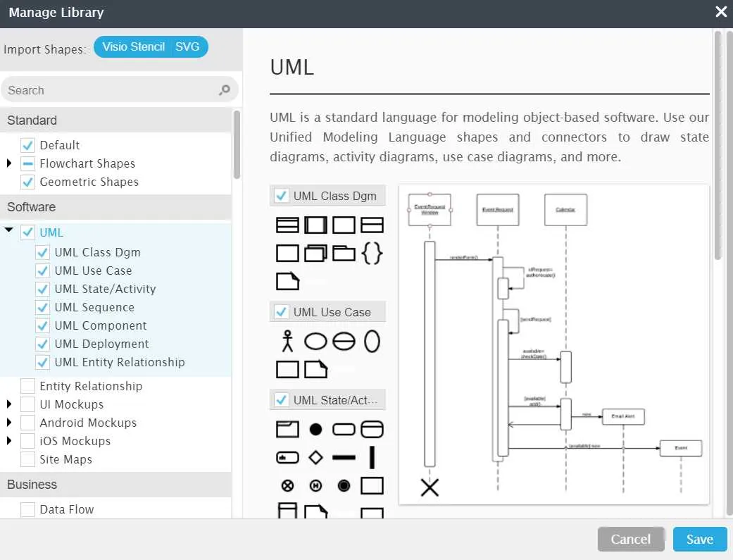This screenshot has width=733, height=560.
Task: Click the search magnifier icon
Action: coord(225,89)
